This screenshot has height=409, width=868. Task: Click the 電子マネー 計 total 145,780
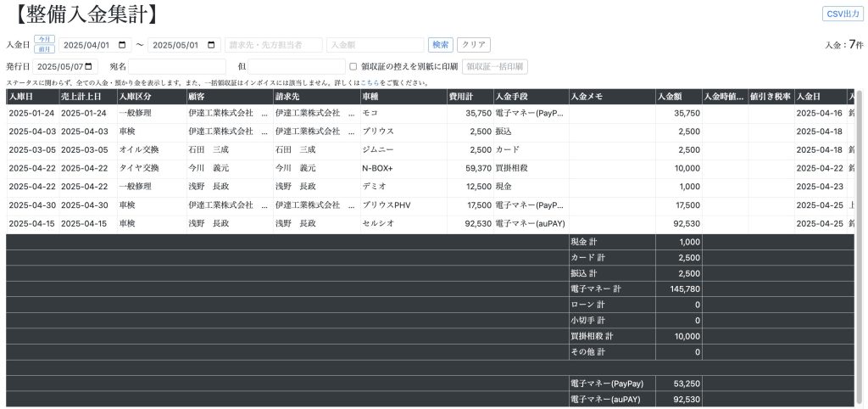tap(679, 289)
